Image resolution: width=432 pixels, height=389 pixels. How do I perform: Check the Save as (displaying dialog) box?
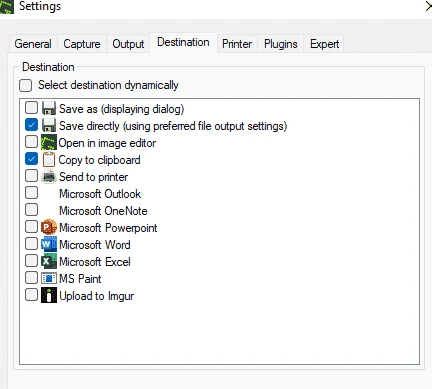point(31,108)
